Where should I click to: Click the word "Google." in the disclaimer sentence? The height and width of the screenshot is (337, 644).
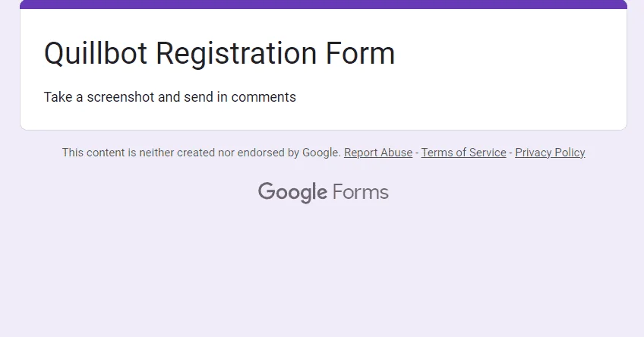pos(321,153)
